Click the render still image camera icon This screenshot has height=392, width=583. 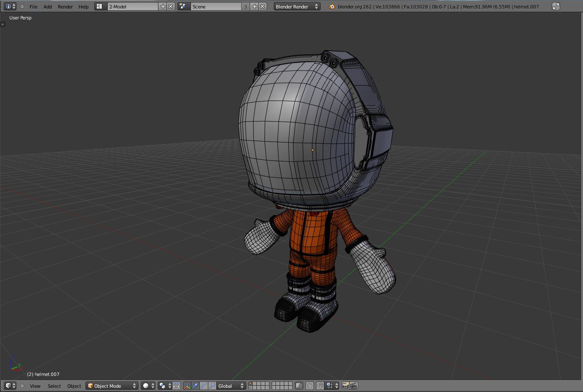pos(346,386)
